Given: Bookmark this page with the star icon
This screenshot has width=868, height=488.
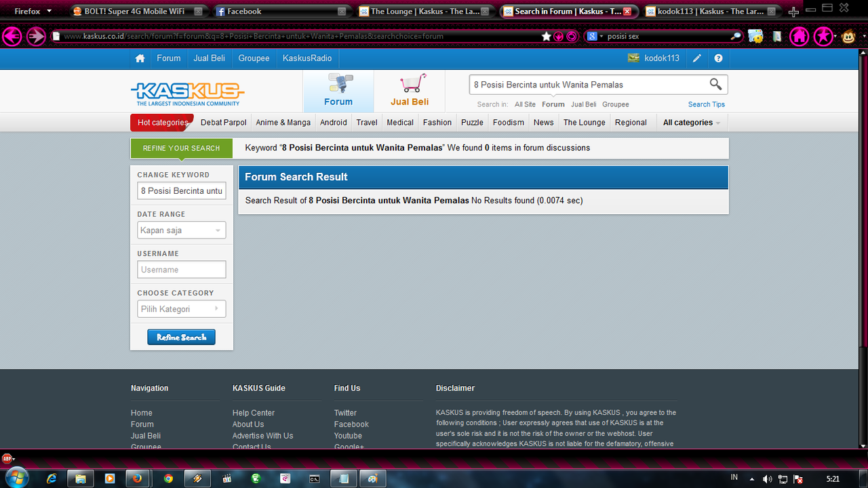Looking at the screenshot, I should click(x=547, y=37).
